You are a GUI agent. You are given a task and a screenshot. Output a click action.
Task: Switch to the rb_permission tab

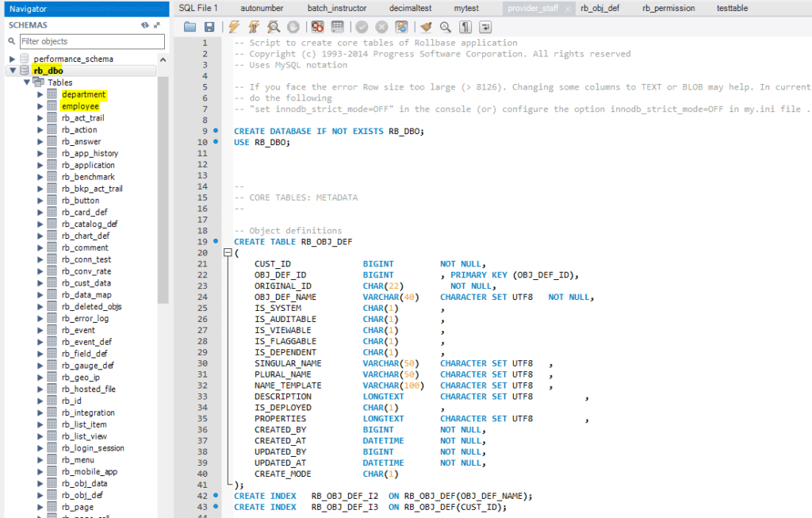tap(668, 8)
